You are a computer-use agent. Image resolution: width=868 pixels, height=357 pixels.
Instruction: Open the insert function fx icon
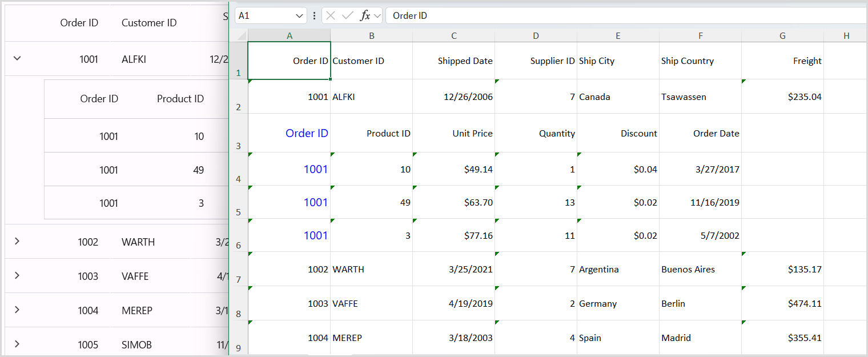pos(365,15)
